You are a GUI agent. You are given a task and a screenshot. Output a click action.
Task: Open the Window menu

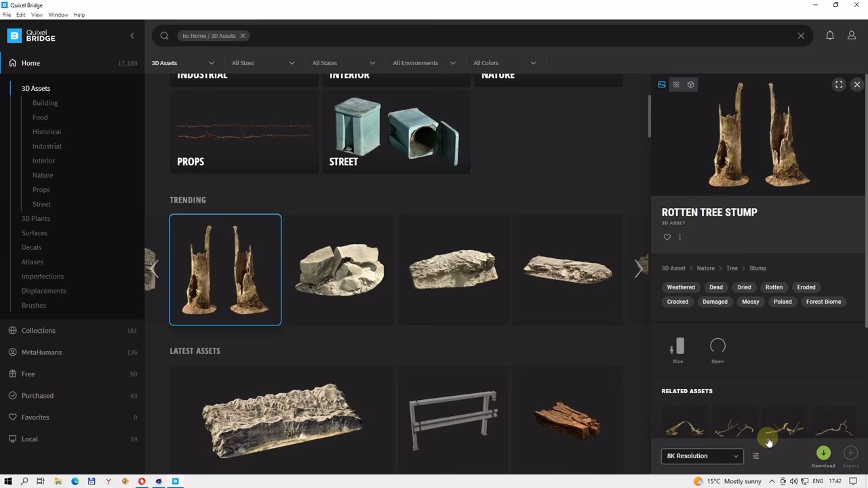(x=58, y=15)
